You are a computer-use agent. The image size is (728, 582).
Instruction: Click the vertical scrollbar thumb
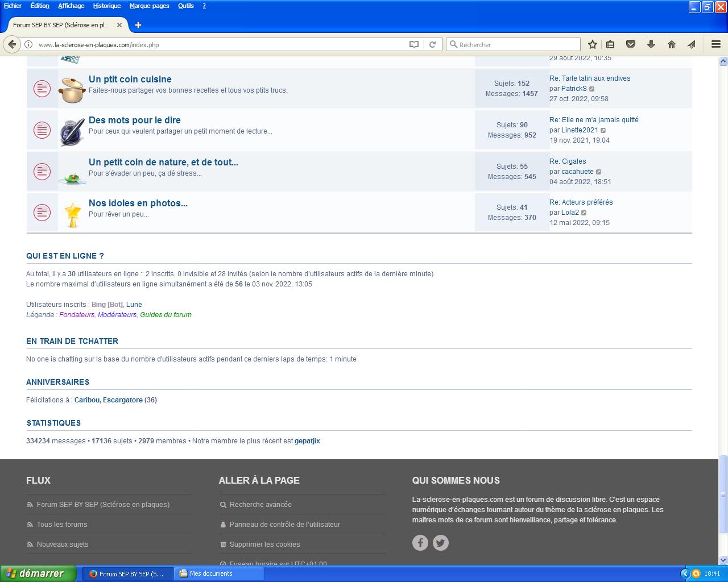pos(723,495)
